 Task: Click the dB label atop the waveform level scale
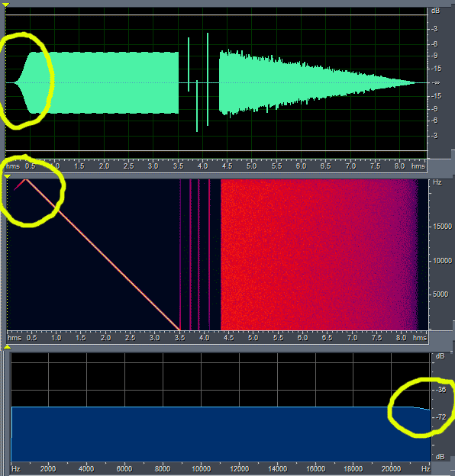tap(435, 11)
